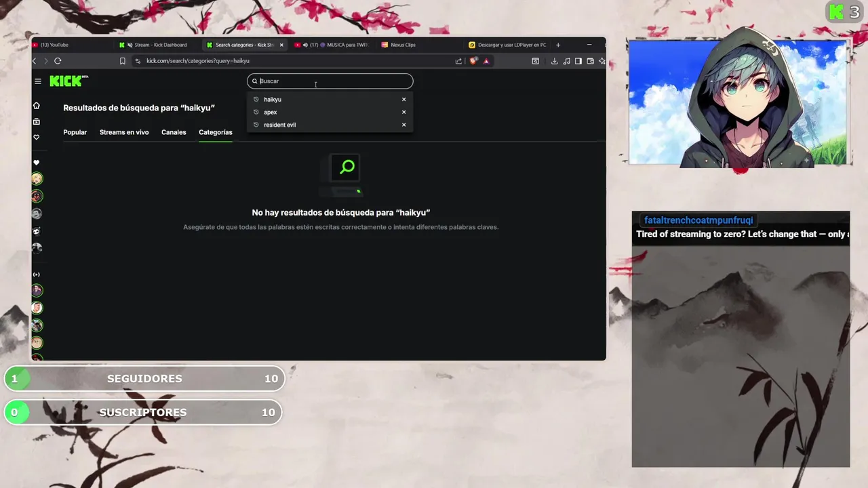Screen dimensions: 868x488
Task: Select the Categorías results tab
Action: click(216, 132)
